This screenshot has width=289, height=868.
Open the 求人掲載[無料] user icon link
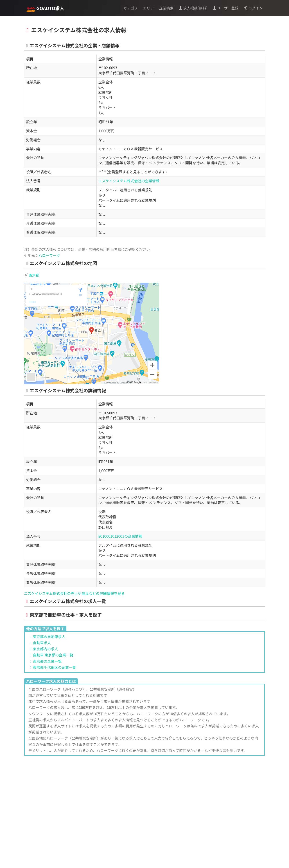tap(181, 8)
